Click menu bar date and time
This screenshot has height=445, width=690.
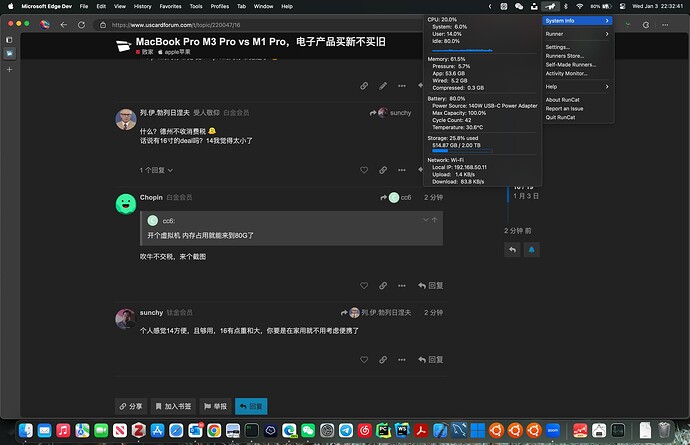pos(657,6)
